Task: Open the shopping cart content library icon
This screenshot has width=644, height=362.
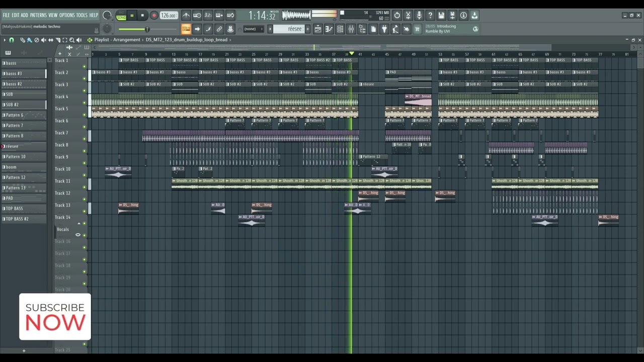Action: point(417,29)
